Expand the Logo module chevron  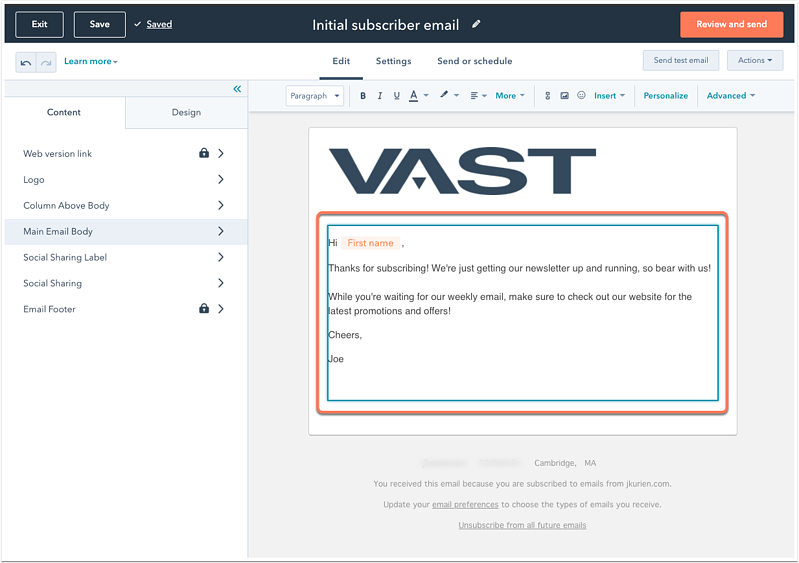coord(221,179)
